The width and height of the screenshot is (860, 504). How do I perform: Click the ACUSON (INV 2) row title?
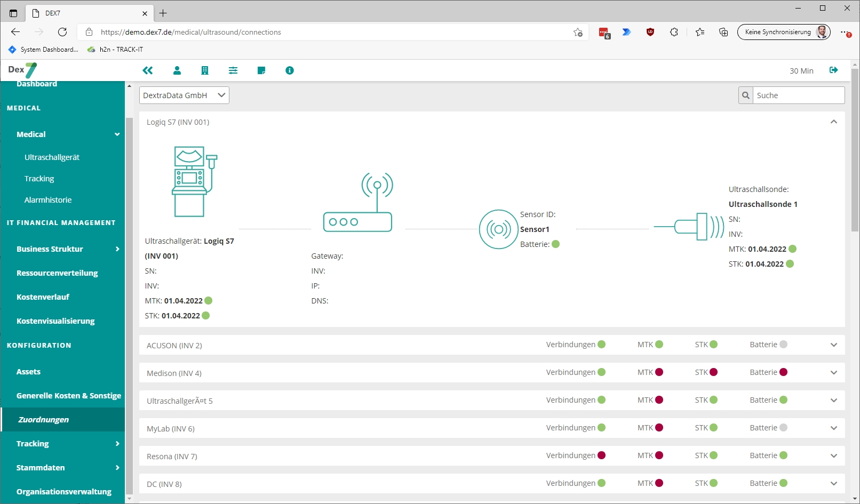(x=174, y=346)
